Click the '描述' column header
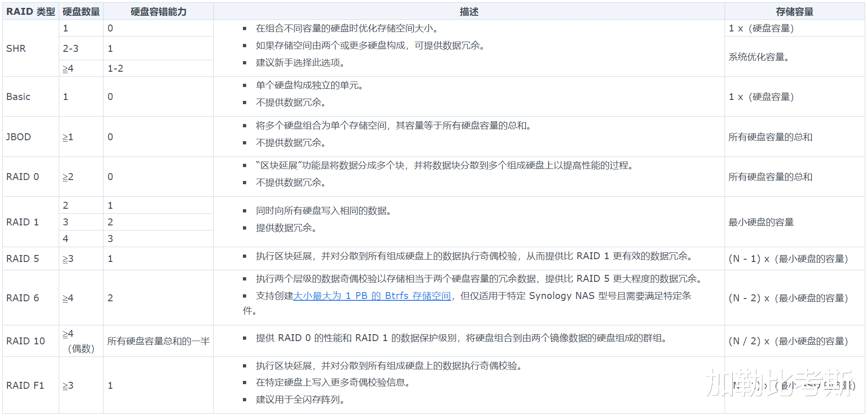The image size is (868, 417). click(469, 12)
